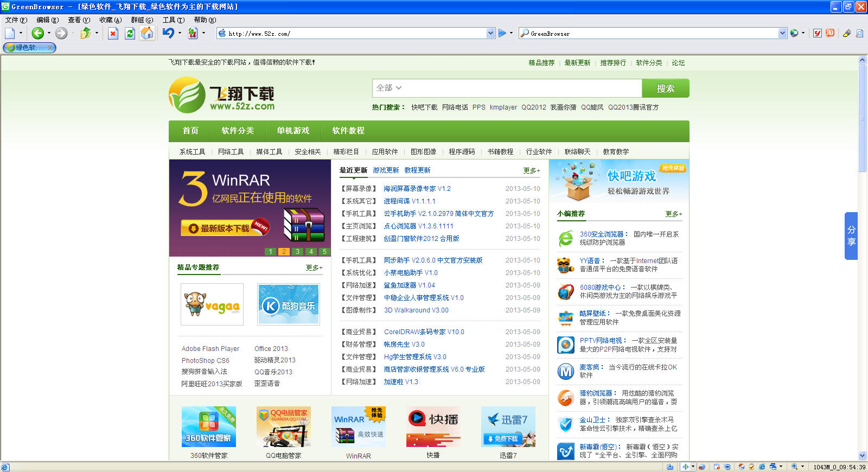Open the status bar zoom dropdown arrow
Image resolution: width=868 pixels, height=472 pixels.
802,467
